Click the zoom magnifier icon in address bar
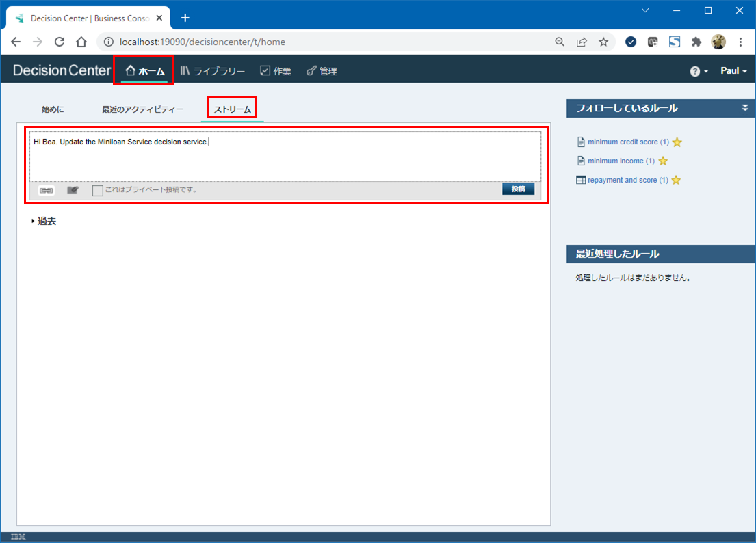The image size is (756, 543). click(559, 42)
